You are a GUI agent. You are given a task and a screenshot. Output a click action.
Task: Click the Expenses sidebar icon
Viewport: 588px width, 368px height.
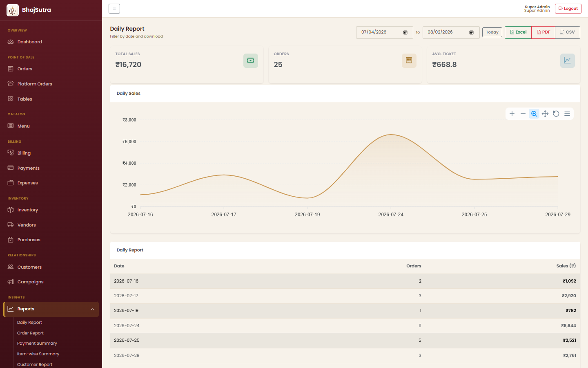coord(11,183)
